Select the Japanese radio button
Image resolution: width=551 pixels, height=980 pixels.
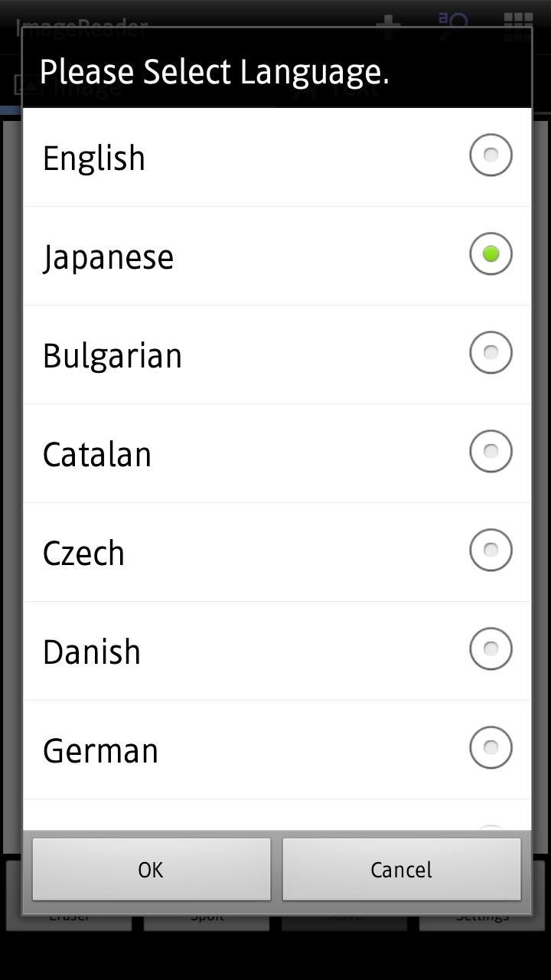(491, 254)
